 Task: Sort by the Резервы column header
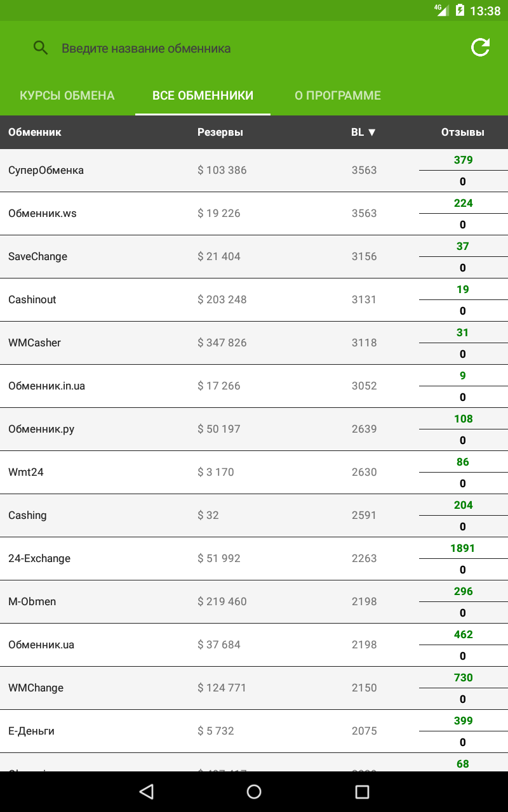(220, 132)
